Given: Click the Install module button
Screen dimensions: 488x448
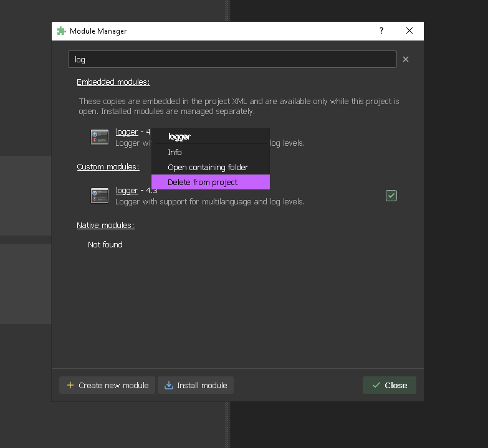Looking at the screenshot, I should coord(196,385).
